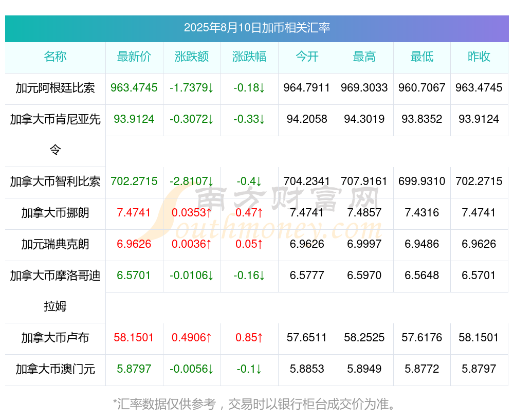Select the 最高 column header
The height and width of the screenshot is (420, 514).
pos(364,57)
